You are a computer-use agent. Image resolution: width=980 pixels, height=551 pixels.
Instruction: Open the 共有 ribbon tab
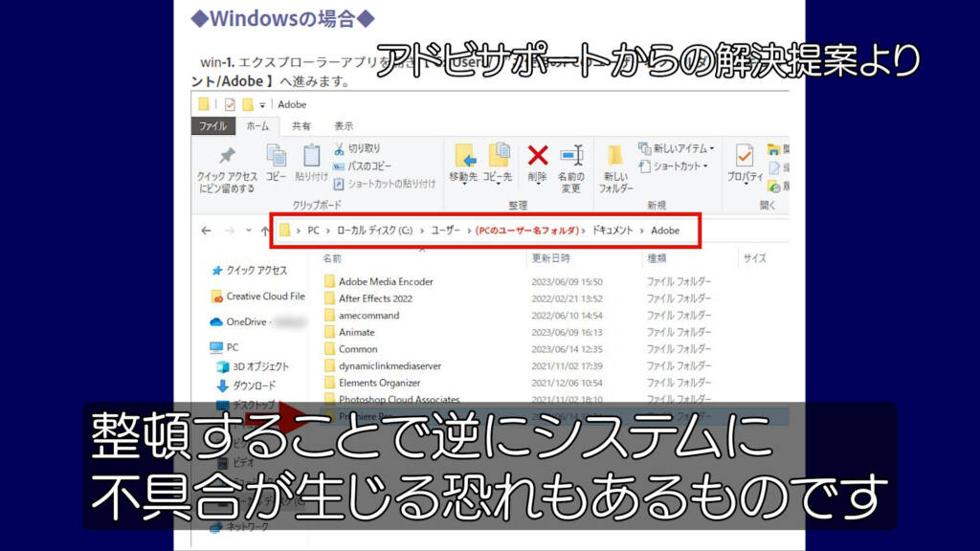tap(301, 126)
